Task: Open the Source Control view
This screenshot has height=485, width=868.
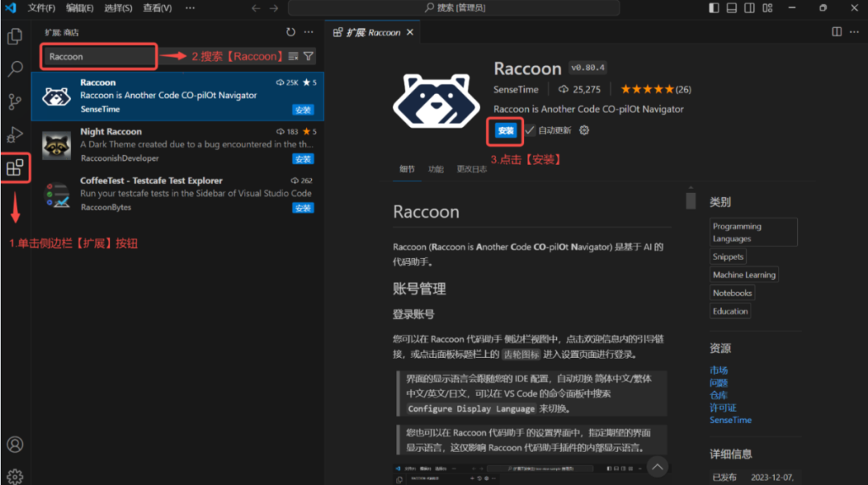Action: (x=14, y=101)
